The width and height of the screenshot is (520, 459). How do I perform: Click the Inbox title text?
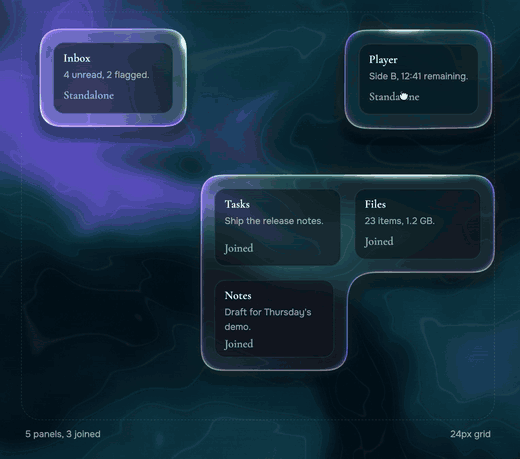[77, 58]
